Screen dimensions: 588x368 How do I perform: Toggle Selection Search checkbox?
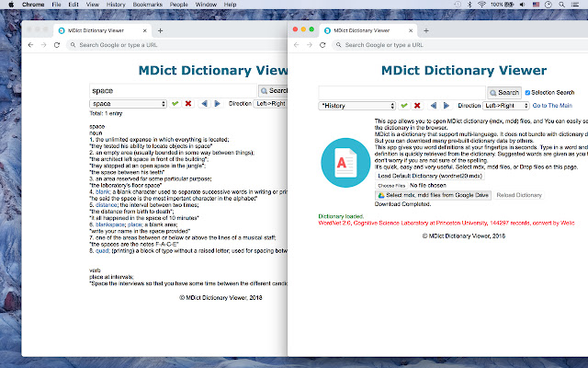[527, 92]
